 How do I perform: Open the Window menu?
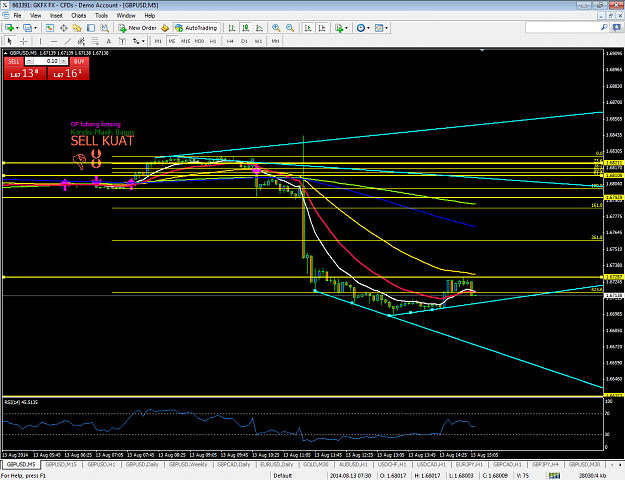pos(126,16)
